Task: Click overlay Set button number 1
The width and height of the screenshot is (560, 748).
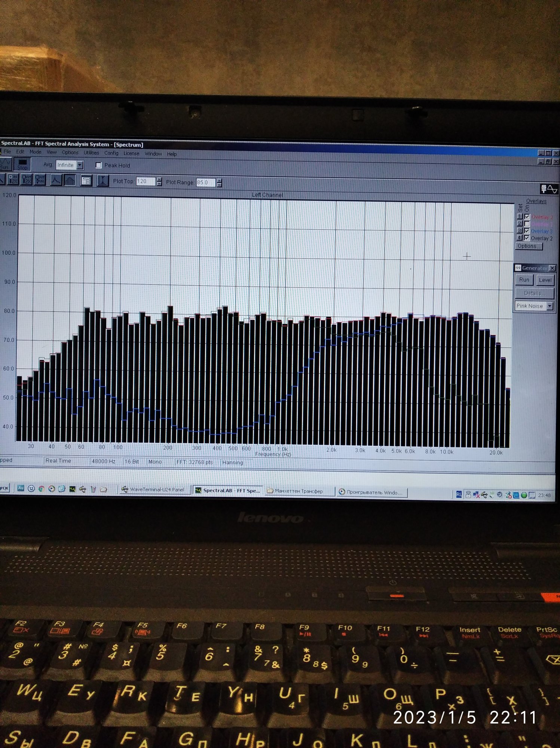Action: pyautogui.click(x=520, y=217)
